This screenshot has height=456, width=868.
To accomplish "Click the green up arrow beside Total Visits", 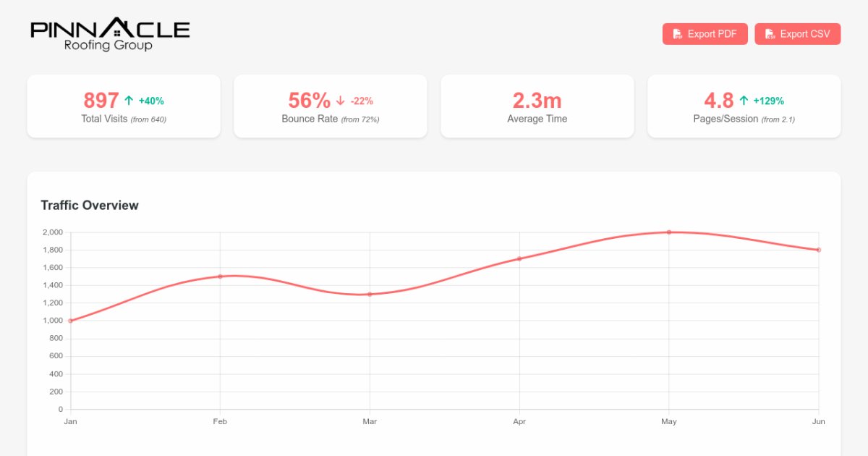I will (129, 101).
